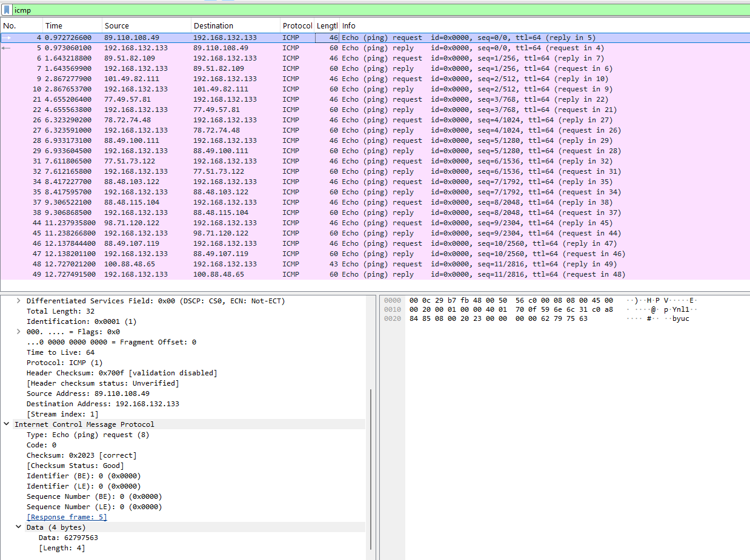Select the Header checksum status: Unverified line
The height and width of the screenshot is (560, 750).
coord(102,383)
